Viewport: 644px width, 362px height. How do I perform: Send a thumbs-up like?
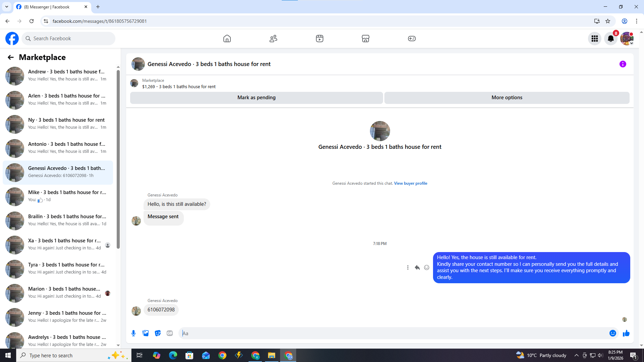point(626,333)
